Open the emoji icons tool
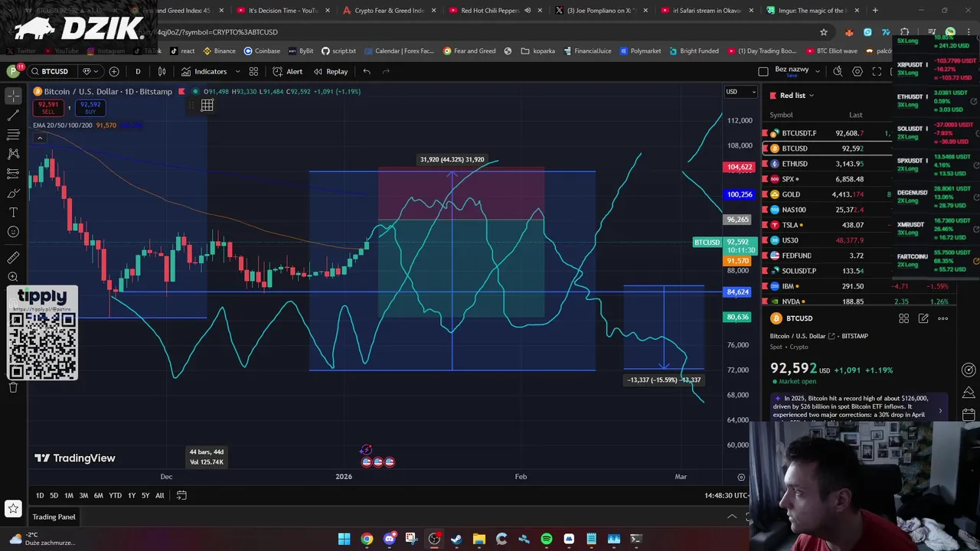The height and width of the screenshot is (551, 980). (x=13, y=232)
